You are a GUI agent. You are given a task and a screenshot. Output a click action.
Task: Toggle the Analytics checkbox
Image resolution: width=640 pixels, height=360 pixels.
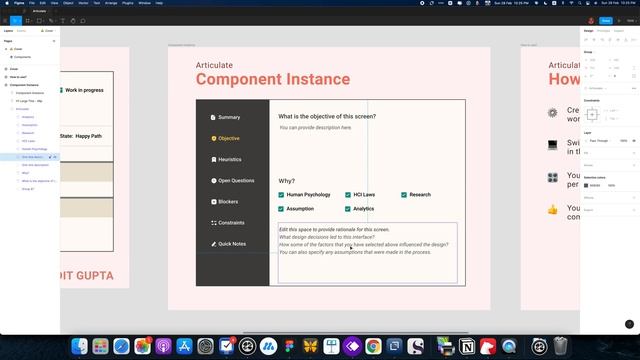pos(348,209)
